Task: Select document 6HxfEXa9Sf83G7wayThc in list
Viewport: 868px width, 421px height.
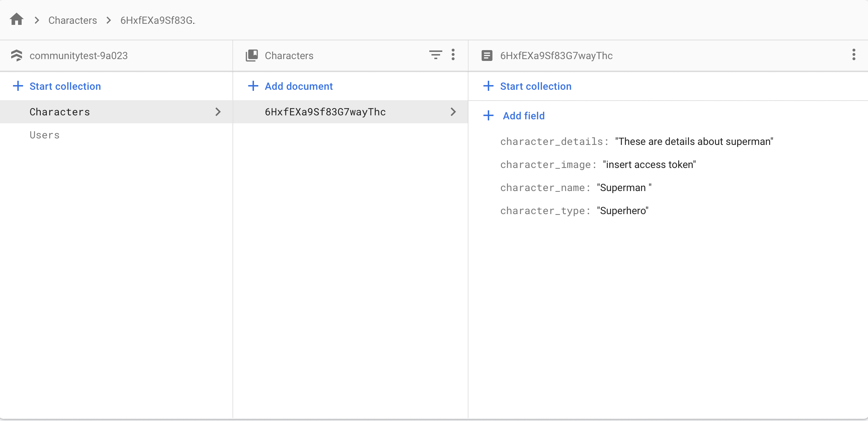Action: [351, 112]
